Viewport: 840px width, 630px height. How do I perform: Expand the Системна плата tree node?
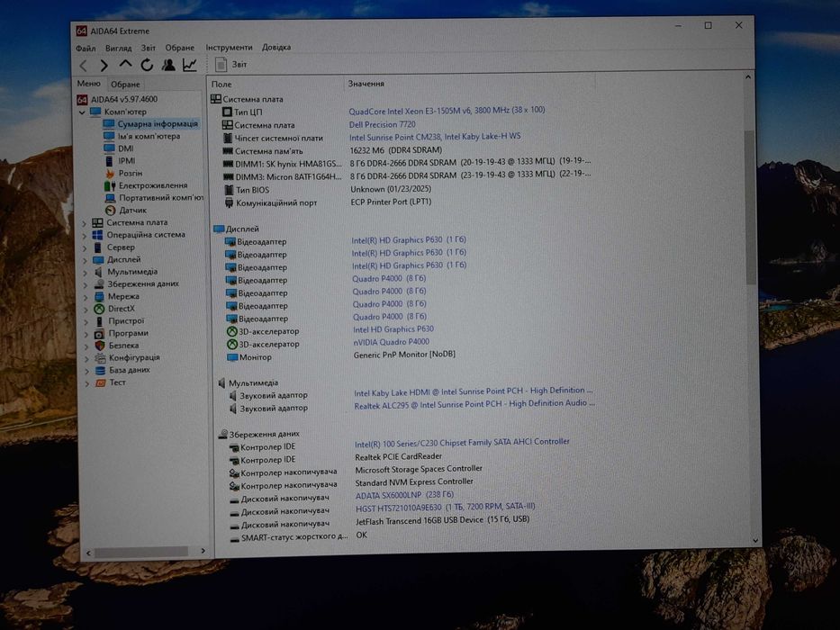click(x=85, y=223)
